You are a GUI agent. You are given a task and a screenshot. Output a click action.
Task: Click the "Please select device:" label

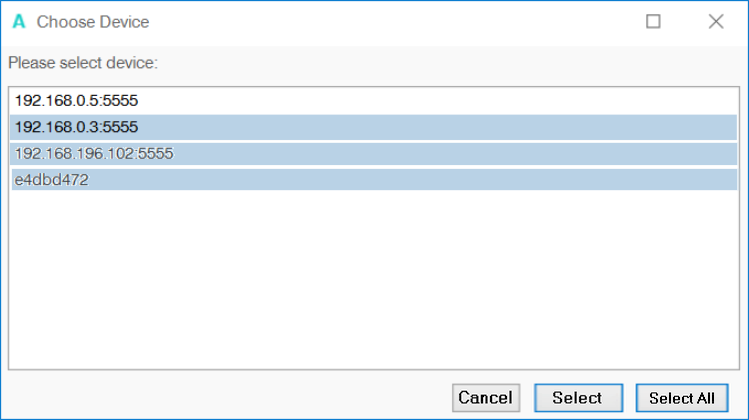click(x=84, y=63)
